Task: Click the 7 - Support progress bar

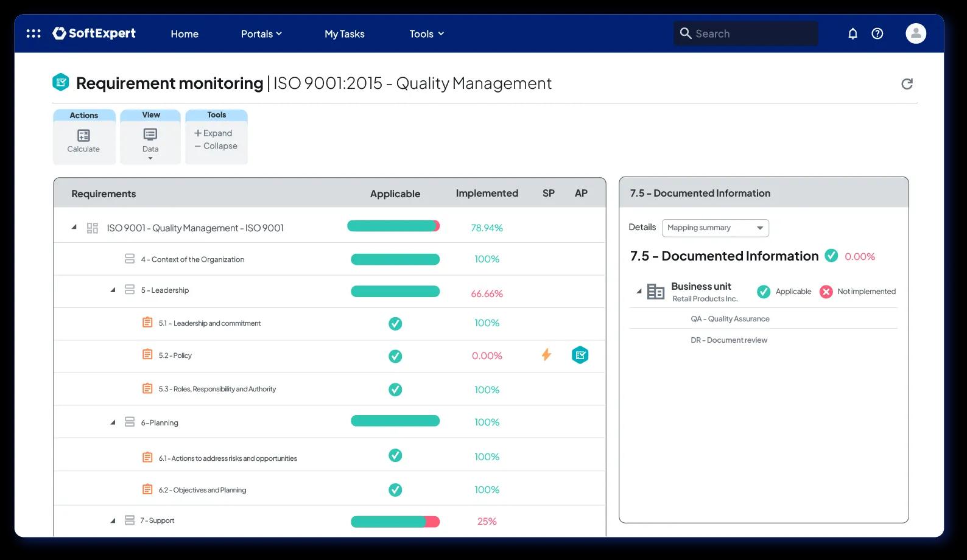Action: tap(395, 522)
